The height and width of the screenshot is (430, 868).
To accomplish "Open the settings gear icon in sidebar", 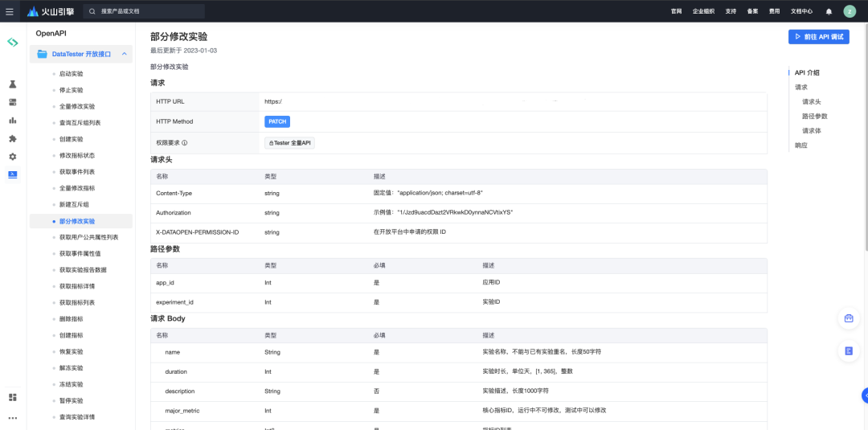I will click(x=13, y=157).
